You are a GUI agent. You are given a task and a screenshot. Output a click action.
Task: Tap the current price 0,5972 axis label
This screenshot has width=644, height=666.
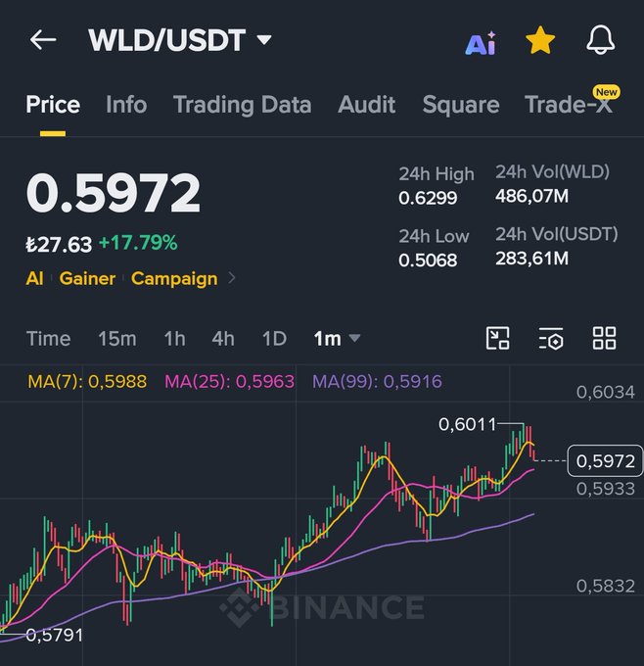point(605,461)
